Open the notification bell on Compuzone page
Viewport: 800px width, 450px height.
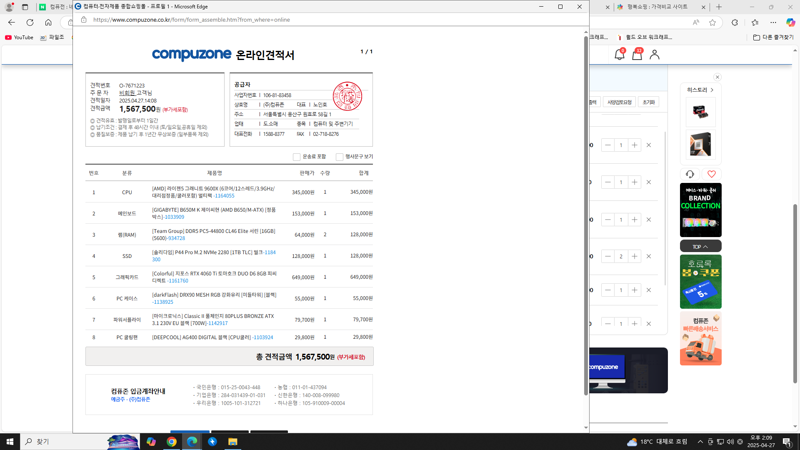619,54
